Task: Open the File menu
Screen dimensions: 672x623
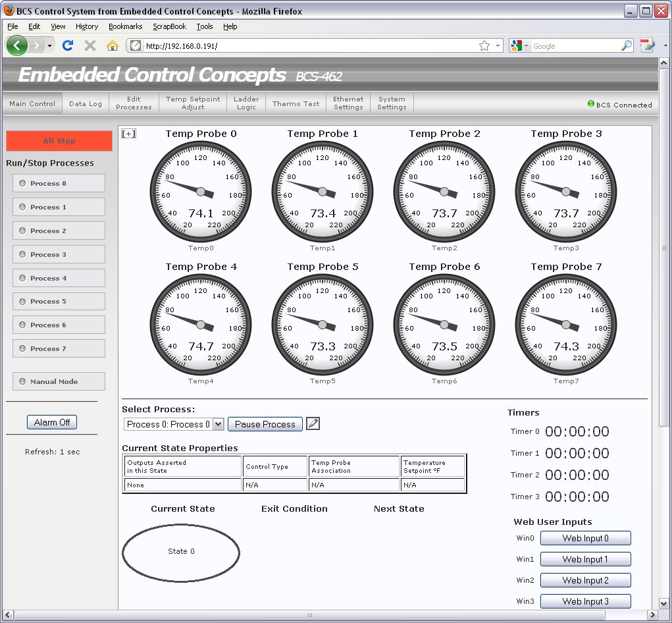Action: [13, 26]
